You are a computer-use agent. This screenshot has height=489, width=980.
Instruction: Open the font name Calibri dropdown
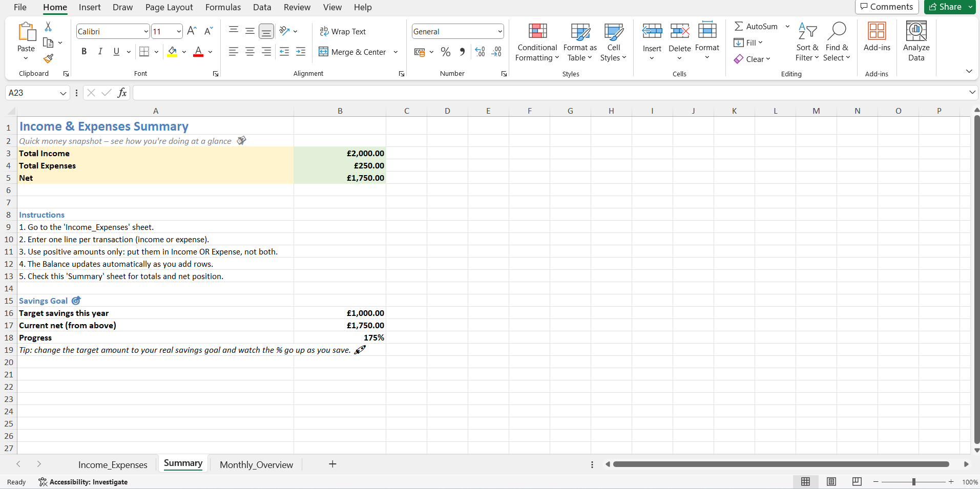145,32
